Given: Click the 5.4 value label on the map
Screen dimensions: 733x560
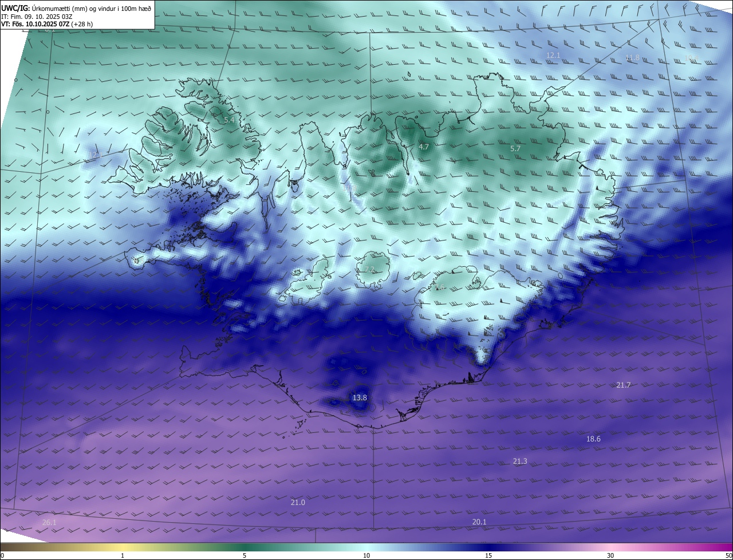Looking at the screenshot, I should (230, 120).
